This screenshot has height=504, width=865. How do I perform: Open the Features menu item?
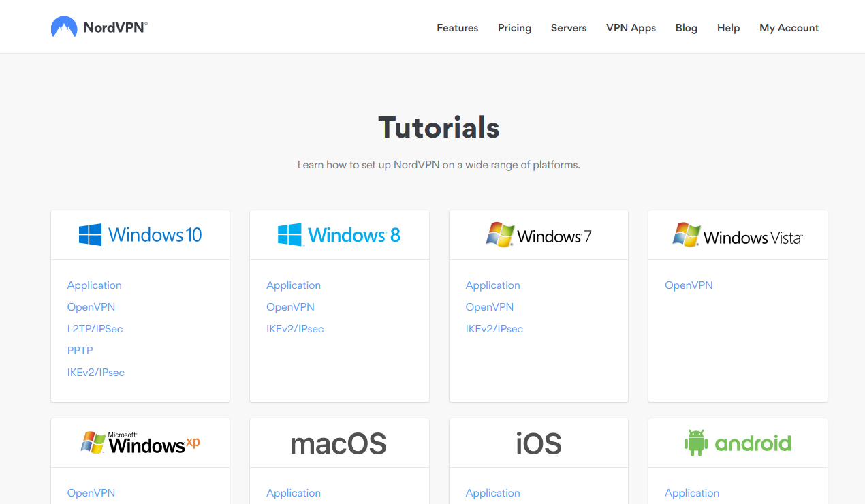458,28
